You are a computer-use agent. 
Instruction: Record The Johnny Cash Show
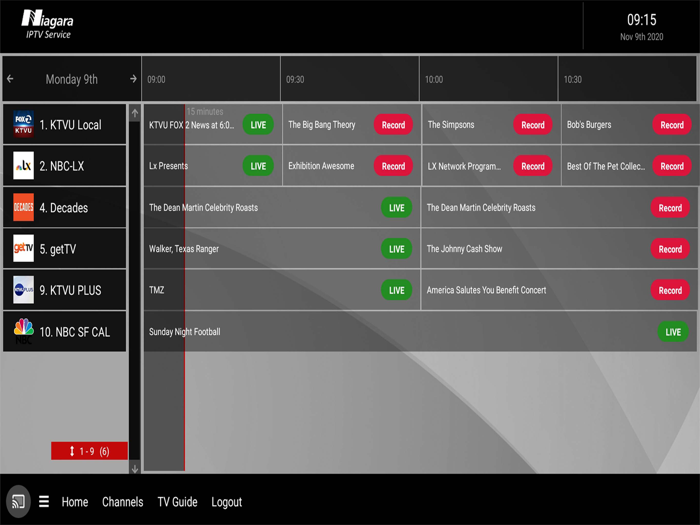click(670, 249)
